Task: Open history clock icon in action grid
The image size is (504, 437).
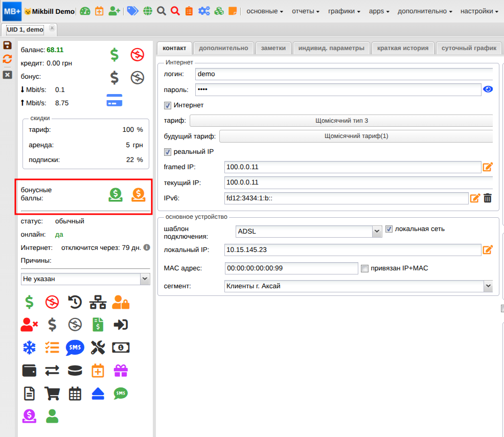Action: tap(75, 303)
